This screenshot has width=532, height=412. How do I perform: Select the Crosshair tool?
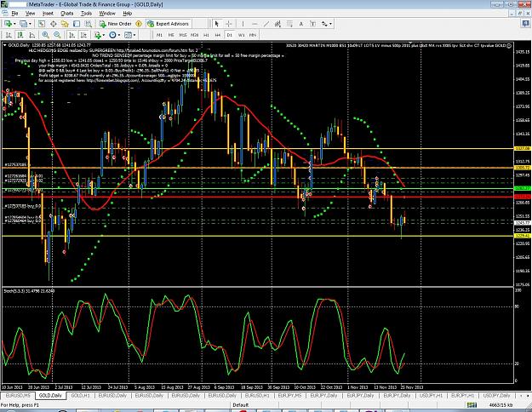[x=229, y=24]
